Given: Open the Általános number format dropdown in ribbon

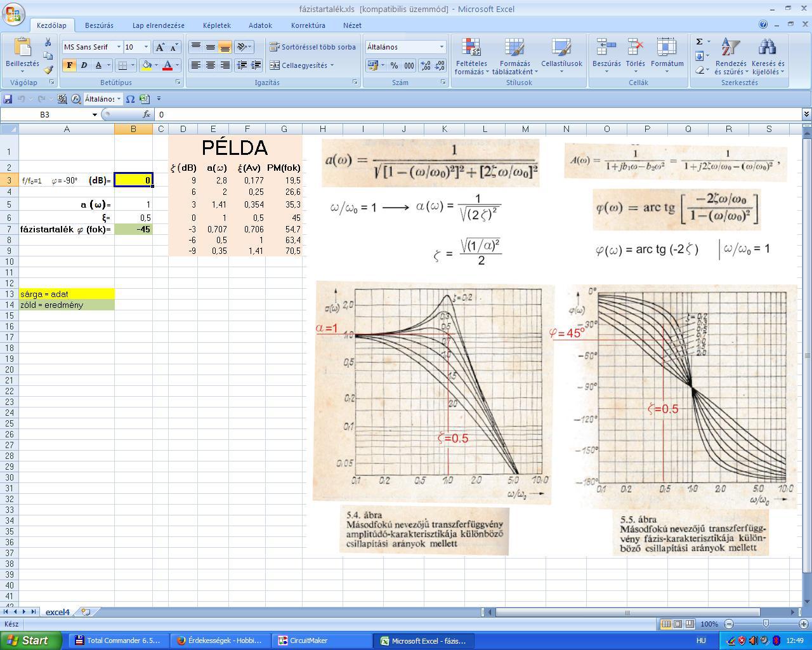Looking at the screenshot, I should [442, 47].
